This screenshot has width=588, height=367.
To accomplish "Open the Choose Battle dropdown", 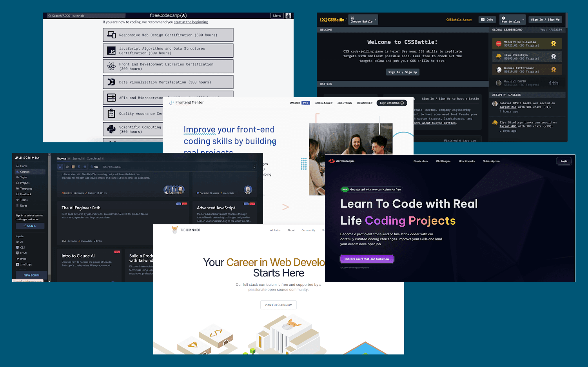I will (x=363, y=20).
